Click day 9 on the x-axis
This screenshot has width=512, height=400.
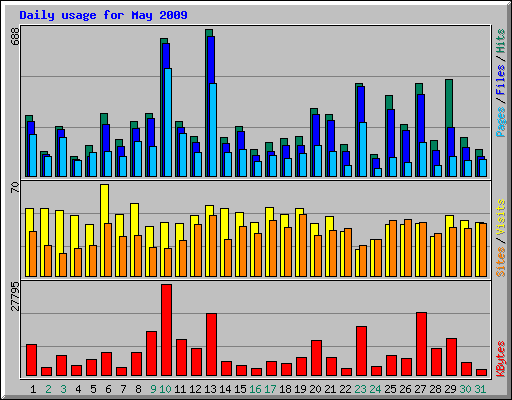[x=153, y=389]
